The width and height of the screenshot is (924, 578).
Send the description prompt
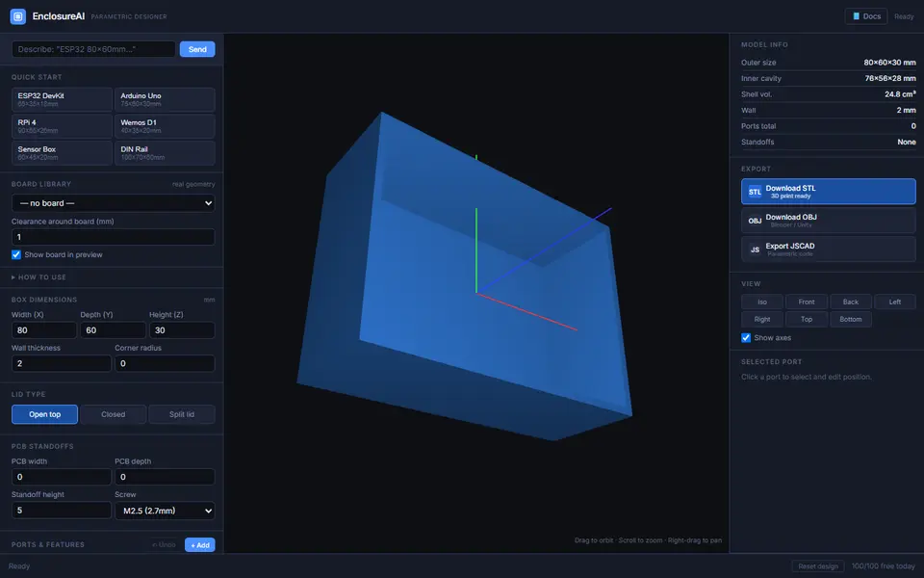coord(196,49)
